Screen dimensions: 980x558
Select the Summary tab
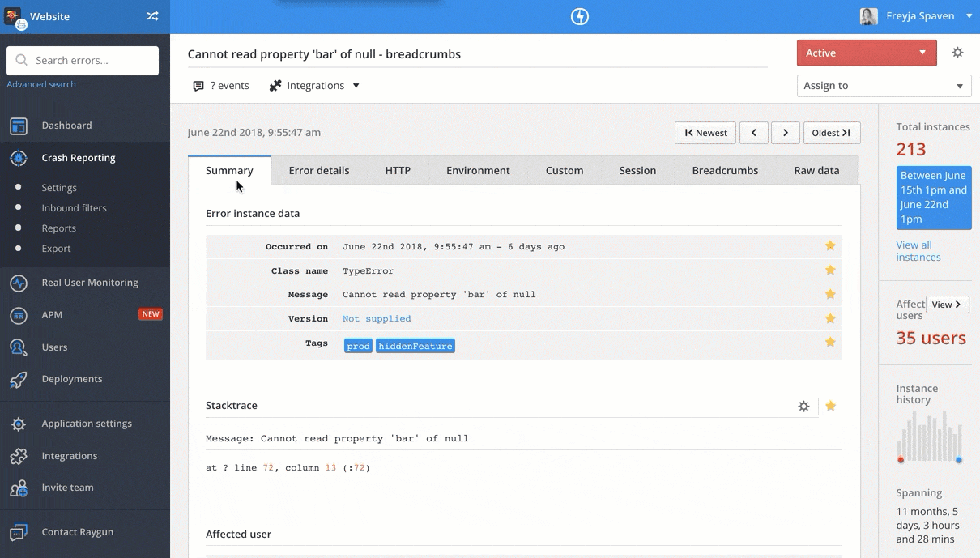tap(229, 170)
